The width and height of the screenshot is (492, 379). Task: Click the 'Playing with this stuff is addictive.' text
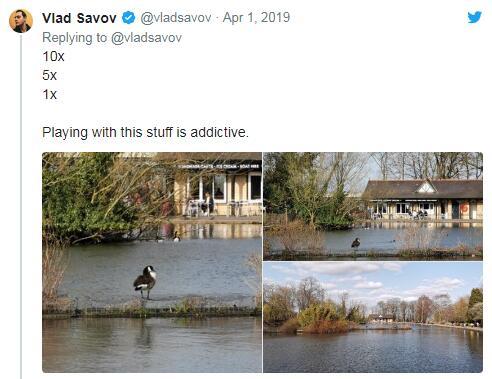point(145,132)
